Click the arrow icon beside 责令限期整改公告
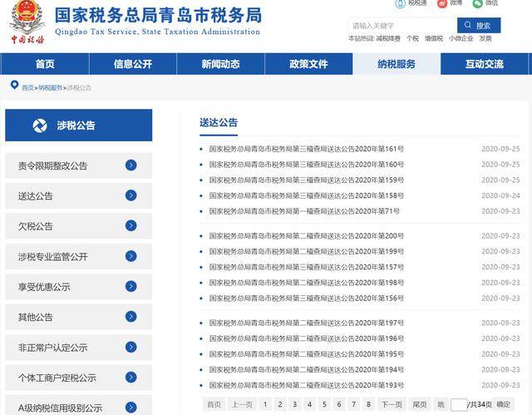 131,166
